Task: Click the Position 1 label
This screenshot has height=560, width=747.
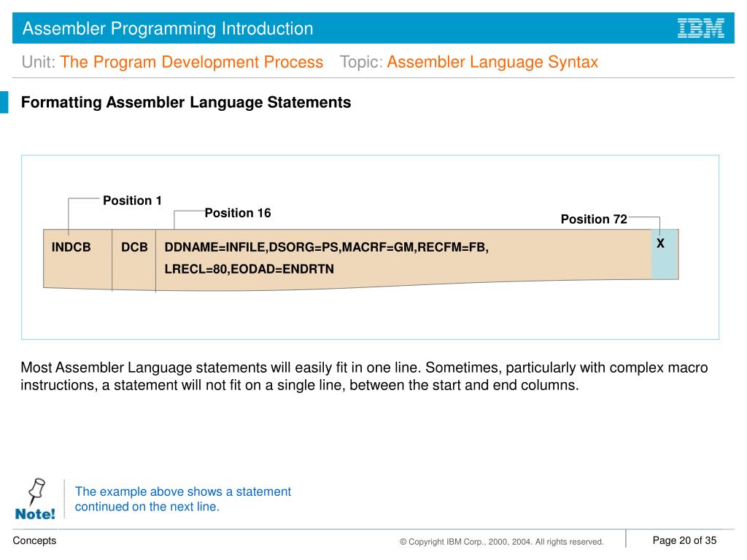Action: [132, 201]
